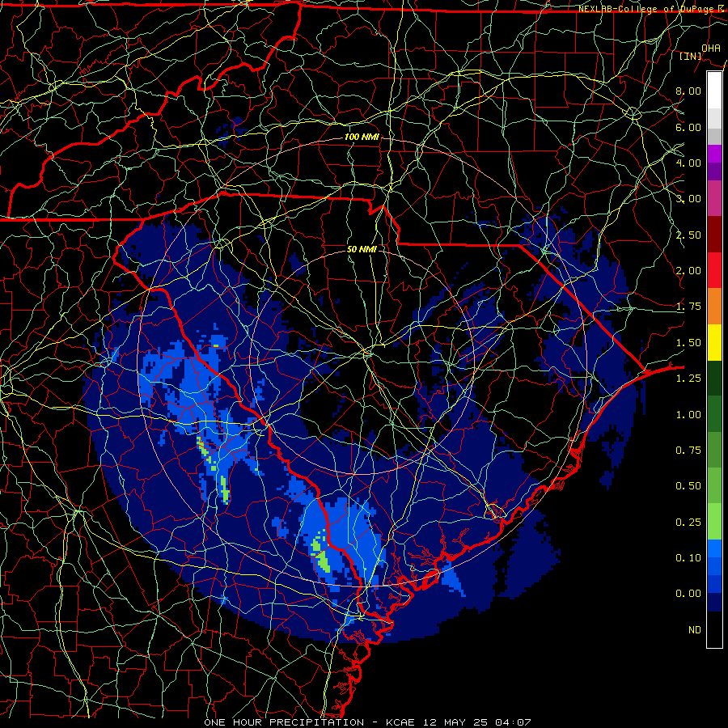The width and height of the screenshot is (728, 728).
Task: Click the '2.50' legend value
Action: point(688,235)
